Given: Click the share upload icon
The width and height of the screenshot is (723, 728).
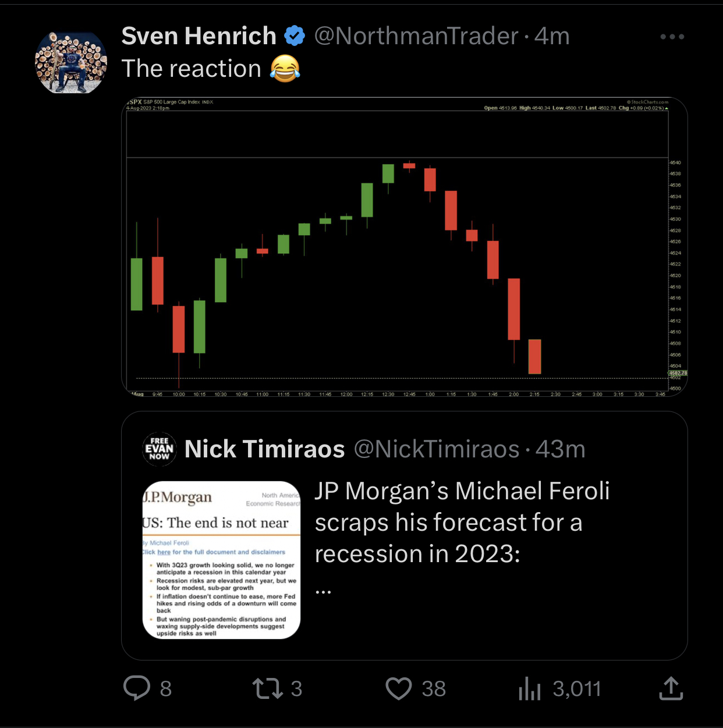Looking at the screenshot, I should [671, 688].
